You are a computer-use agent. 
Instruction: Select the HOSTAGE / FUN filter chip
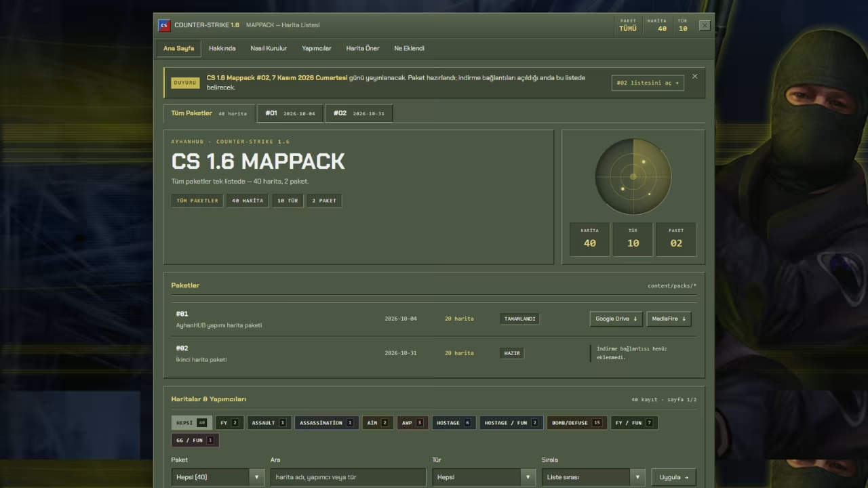coord(511,422)
